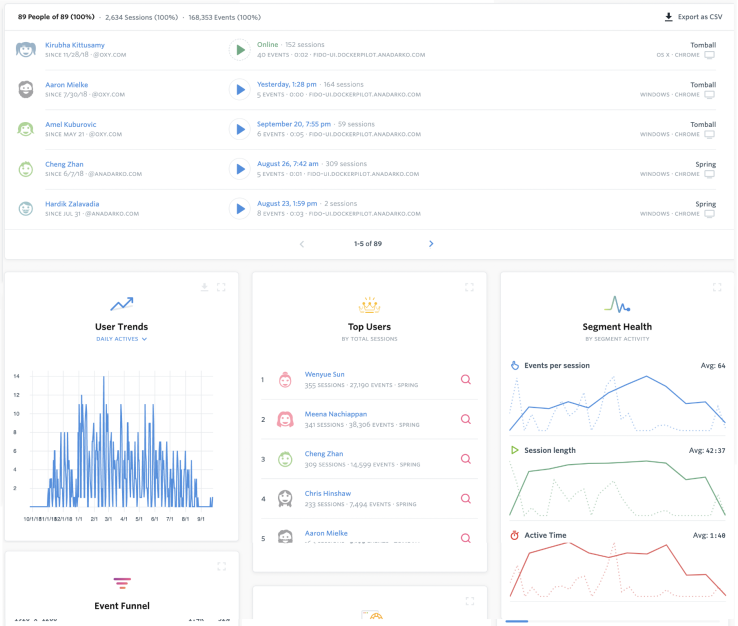Image resolution: width=738 pixels, height=626 pixels.
Task: Click Amel Kuburovic's green avatar
Action: (x=26, y=128)
